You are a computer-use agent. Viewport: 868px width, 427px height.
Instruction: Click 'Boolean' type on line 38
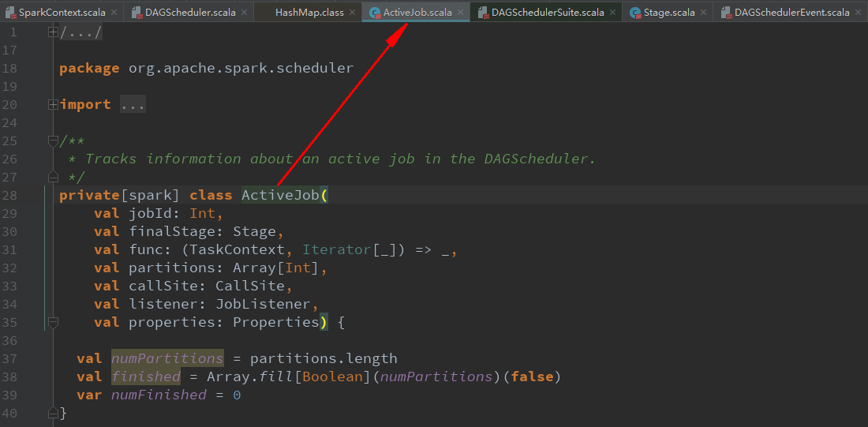coord(332,376)
